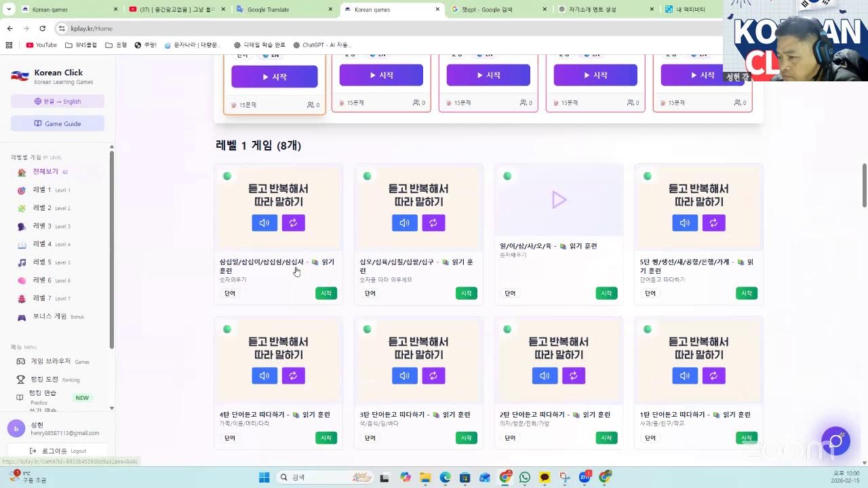This screenshot has height=488, width=868.
Task: Start the 일/이/삼/사/오/육 game
Action: pos(607,293)
